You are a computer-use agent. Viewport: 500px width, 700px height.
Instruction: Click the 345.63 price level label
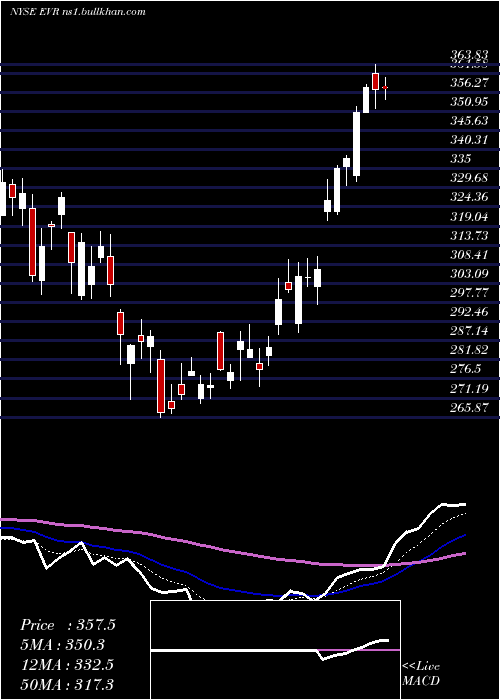pyautogui.click(x=469, y=121)
